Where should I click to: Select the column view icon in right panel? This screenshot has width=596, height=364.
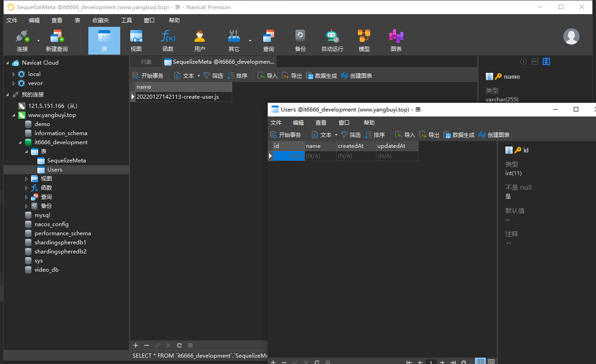click(x=546, y=61)
